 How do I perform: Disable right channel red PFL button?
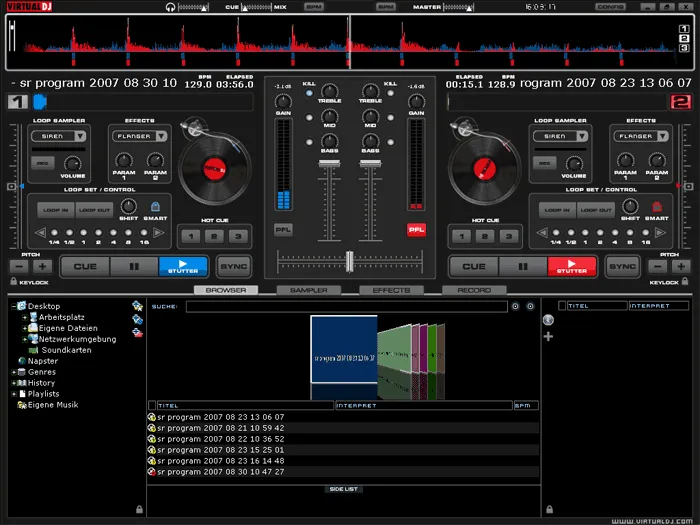click(x=416, y=230)
